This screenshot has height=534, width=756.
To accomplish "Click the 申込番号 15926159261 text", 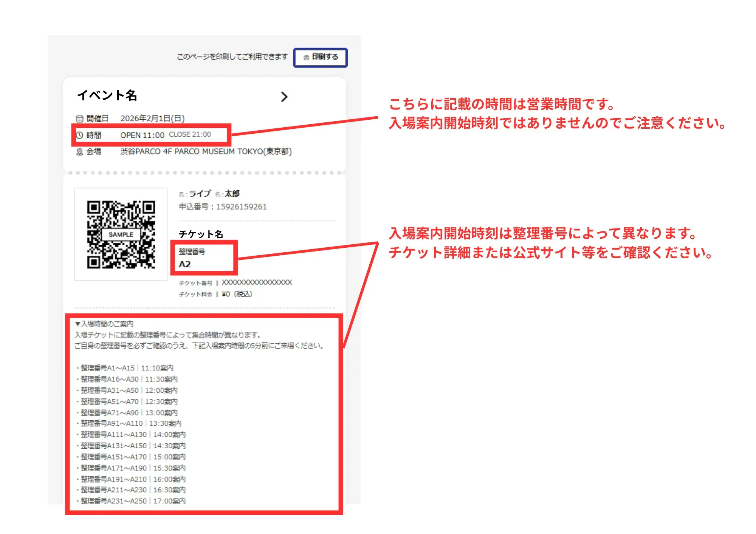I will pos(223,207).
